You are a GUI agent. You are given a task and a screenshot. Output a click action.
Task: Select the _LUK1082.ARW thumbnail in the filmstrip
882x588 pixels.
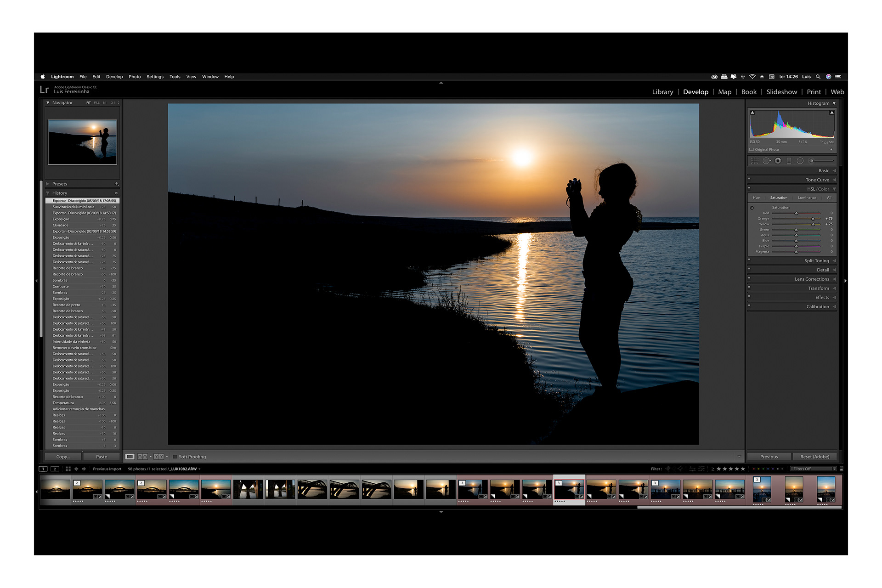click(569, 489)
